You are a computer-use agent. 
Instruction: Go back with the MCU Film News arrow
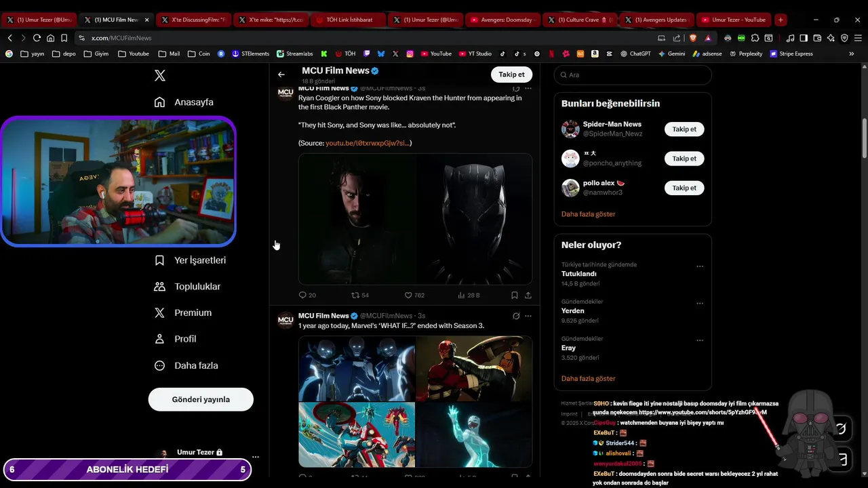281,75
